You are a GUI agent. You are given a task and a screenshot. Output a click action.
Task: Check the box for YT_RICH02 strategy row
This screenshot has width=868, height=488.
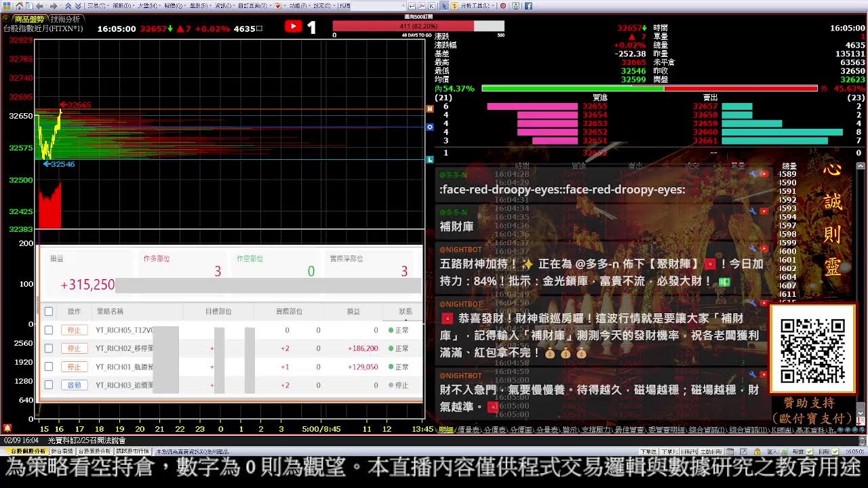pos(48,348)
